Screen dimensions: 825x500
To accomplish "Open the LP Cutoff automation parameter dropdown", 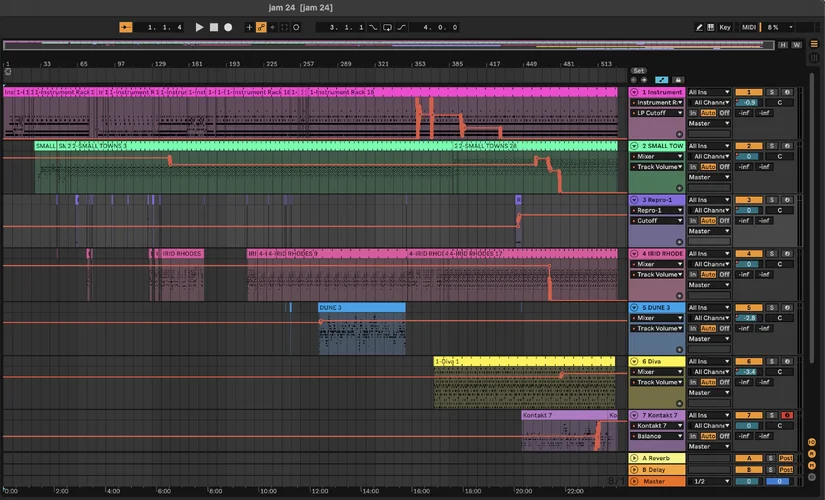I will pos(657,113).
